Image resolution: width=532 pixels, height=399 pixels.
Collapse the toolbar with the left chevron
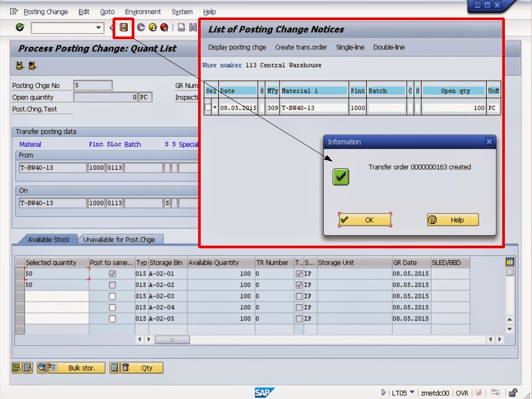point(112,29)
